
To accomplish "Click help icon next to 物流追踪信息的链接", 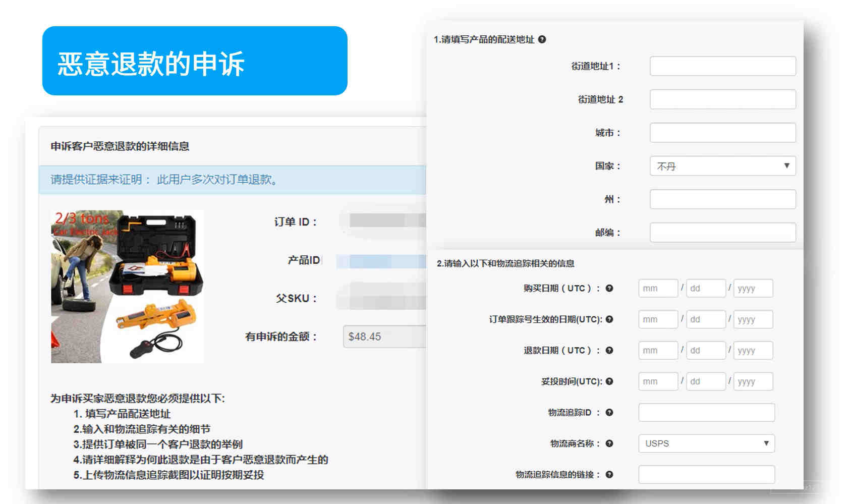I will 609,474.
